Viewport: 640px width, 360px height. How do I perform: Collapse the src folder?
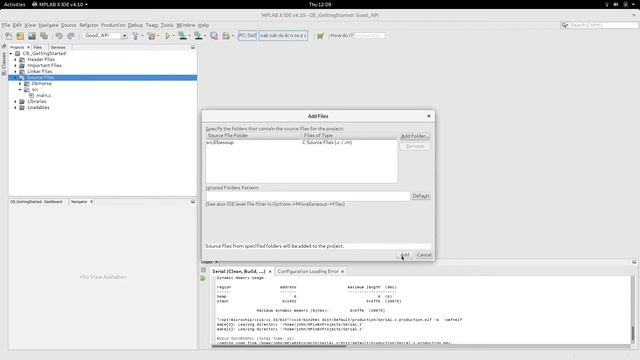point(20,89)
